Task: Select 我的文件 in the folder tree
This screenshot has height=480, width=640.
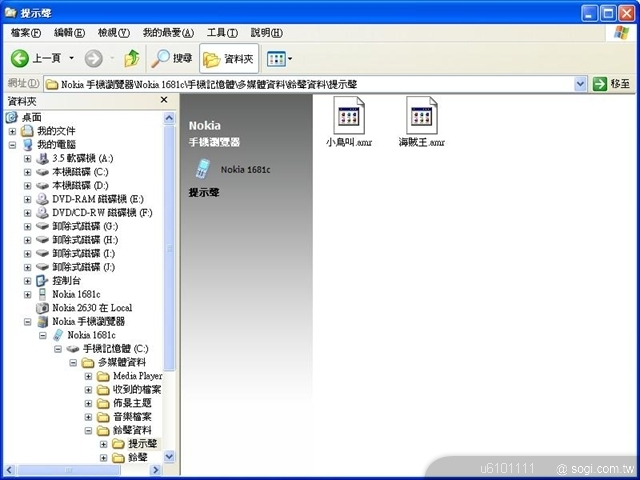Action: click(x=56, y=131)
